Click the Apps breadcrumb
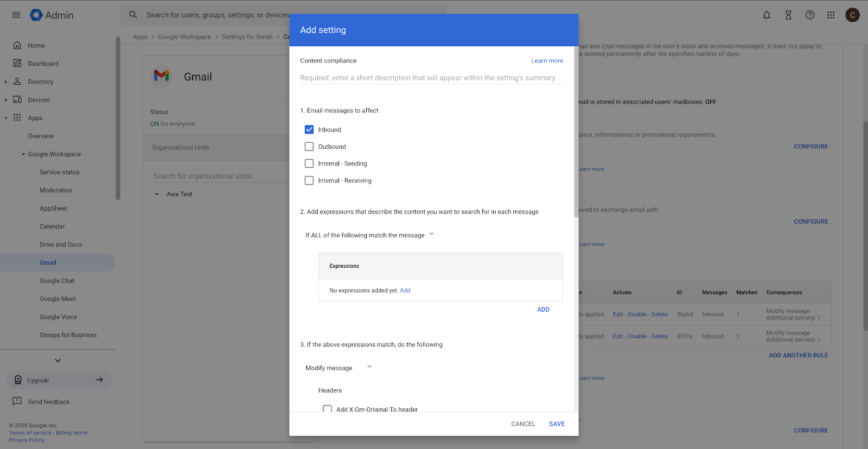The image size is (868, 449). point(140,37)
